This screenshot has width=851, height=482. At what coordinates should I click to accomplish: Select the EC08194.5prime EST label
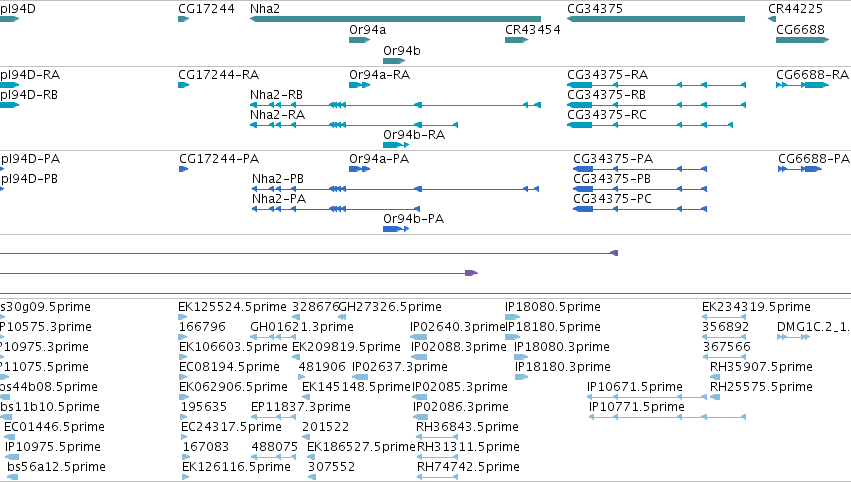pyautogui.click(x=229, y=367)
